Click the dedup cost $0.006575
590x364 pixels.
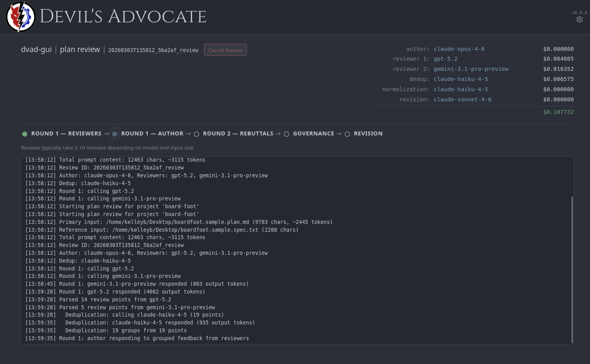pyautogui.click(x=558, y=79)
